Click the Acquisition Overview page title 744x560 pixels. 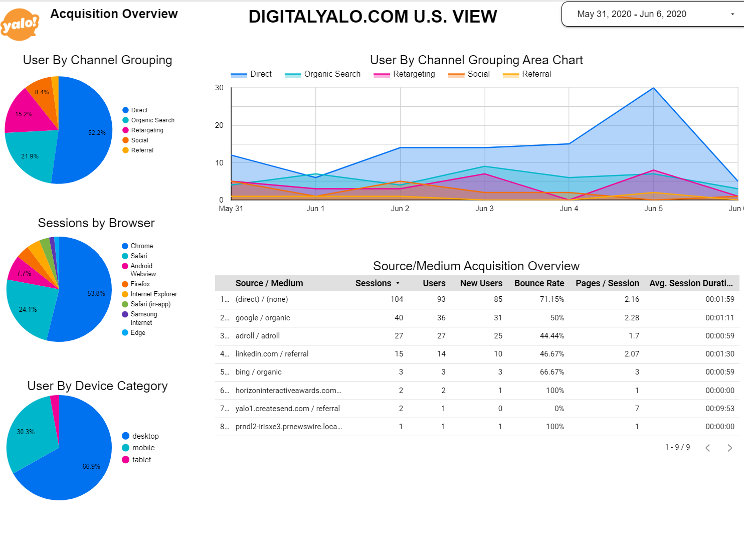pyautogui.click(x=114, y=14)
